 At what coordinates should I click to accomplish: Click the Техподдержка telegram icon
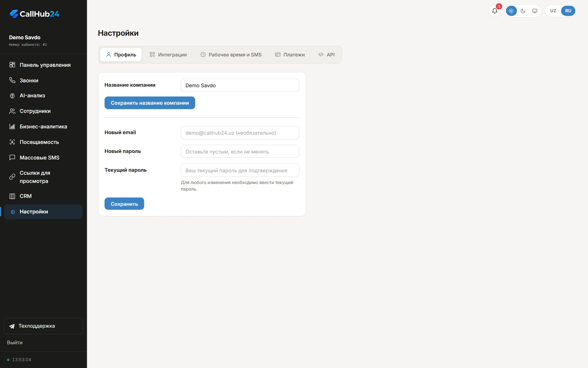click(x=12, y=326)
